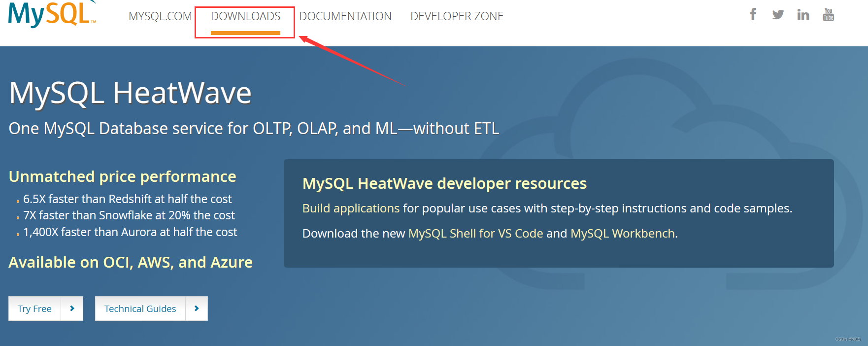Image resolution: width=868 pixels, height=346 pixels.
Task: Click MySQL HeatWave developer resources heading
Action: point(444,183)
